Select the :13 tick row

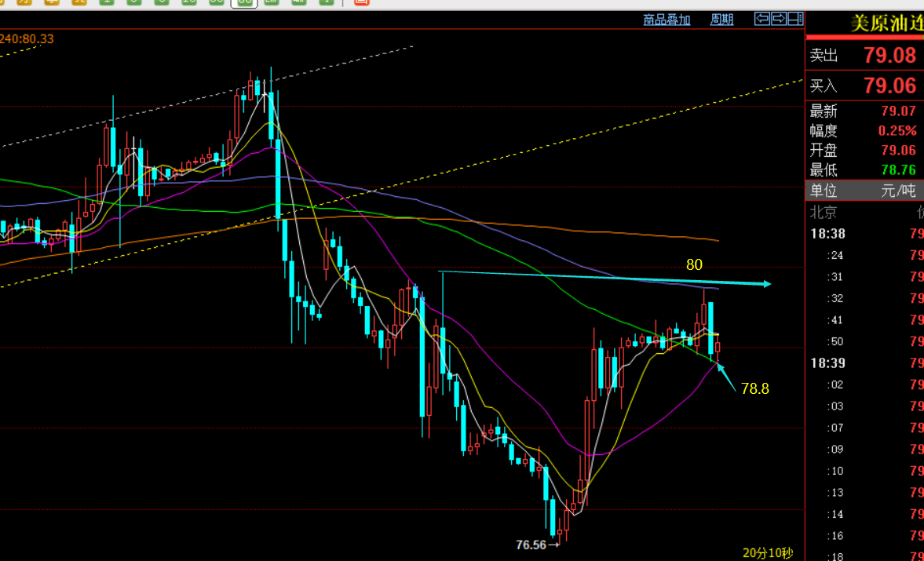(864, 493)
